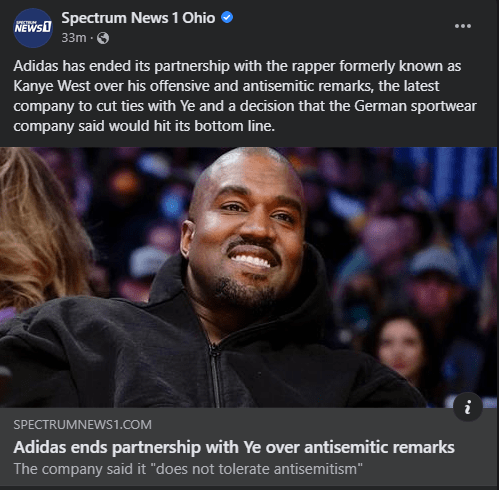Click the words "Kanye West" in the post text
The height and width of the screenshot is (490, 499).
[x=52, y=86]
